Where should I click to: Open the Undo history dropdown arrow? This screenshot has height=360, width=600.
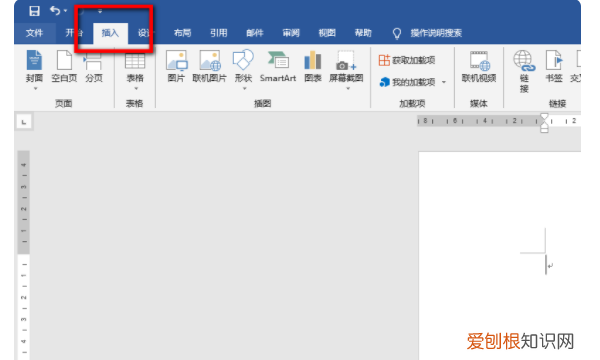[x=65, y=11]
